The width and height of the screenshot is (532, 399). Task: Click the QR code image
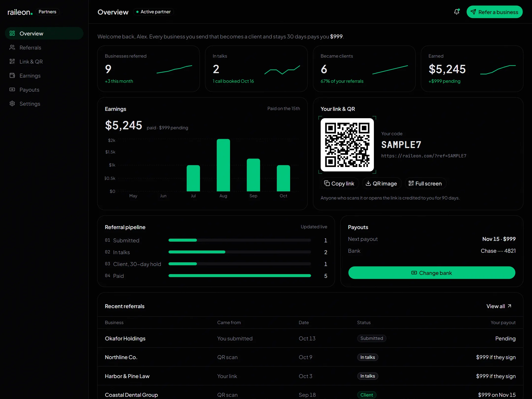[x=347, y=145]
